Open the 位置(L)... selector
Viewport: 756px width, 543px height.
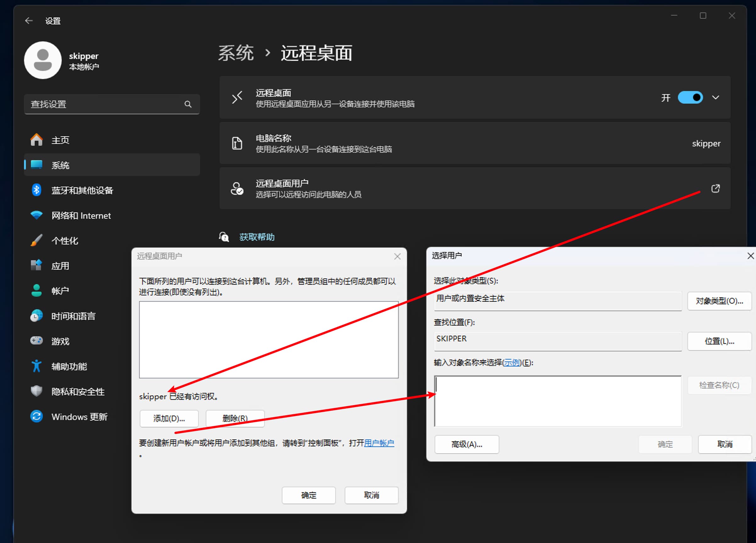click(x=719, y=341)
